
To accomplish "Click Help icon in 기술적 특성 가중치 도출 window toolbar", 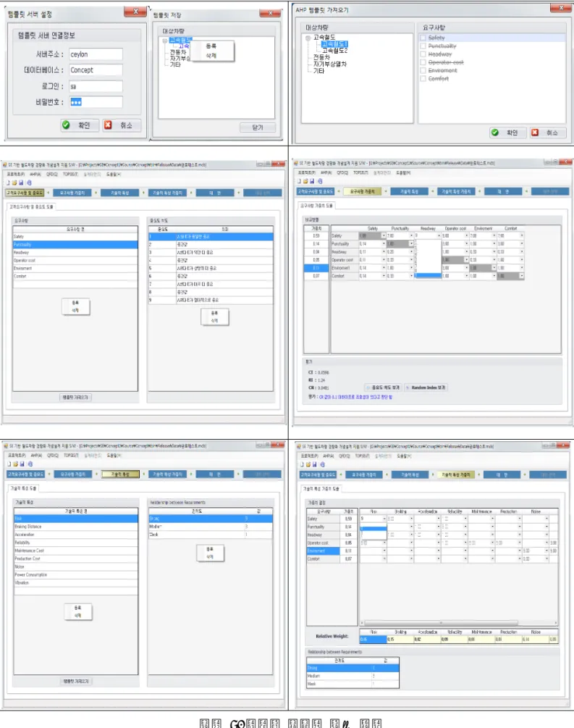I will 323,464.
